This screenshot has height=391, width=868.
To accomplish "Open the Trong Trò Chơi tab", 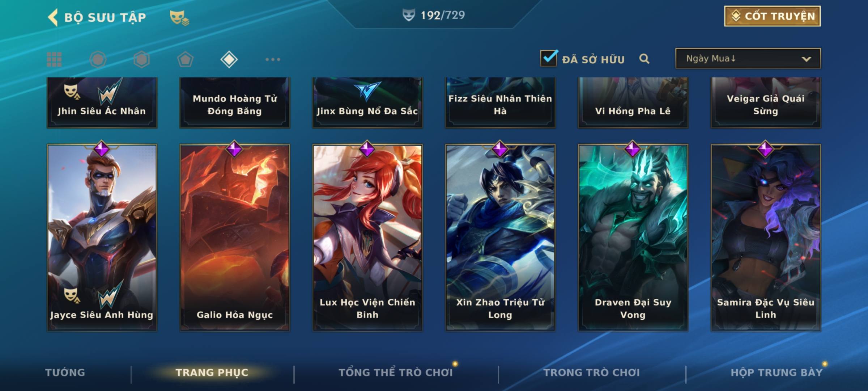I will click(592, 373).
